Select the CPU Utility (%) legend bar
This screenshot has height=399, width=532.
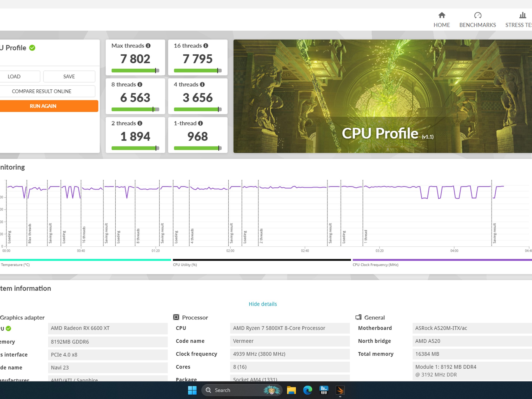pos(262,260)
